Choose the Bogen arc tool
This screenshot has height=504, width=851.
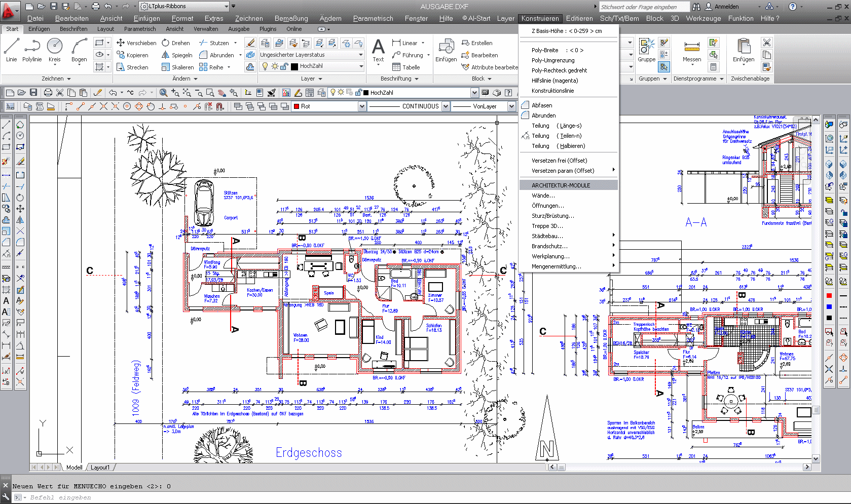click(x=79, y=50)
